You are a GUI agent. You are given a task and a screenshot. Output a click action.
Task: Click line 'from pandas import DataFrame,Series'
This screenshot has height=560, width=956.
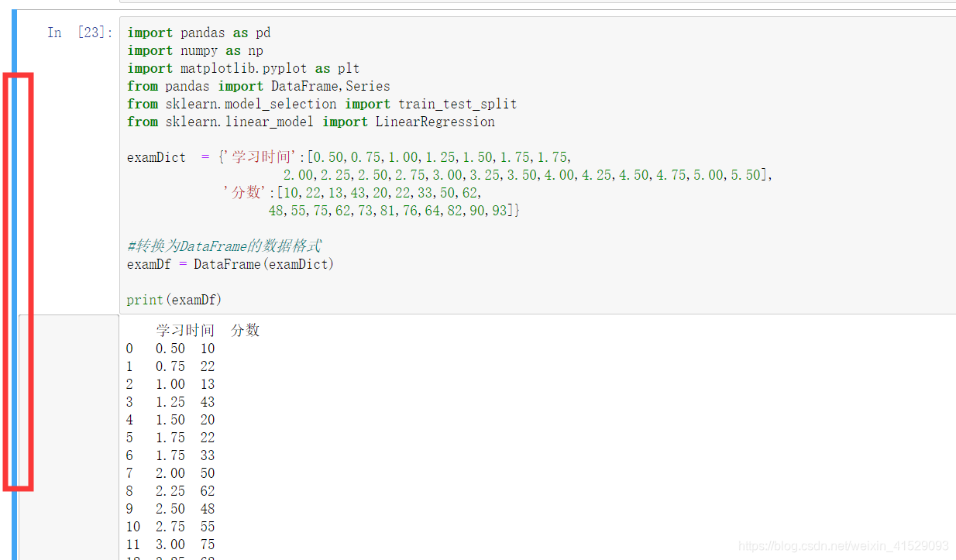coord(259,86)
